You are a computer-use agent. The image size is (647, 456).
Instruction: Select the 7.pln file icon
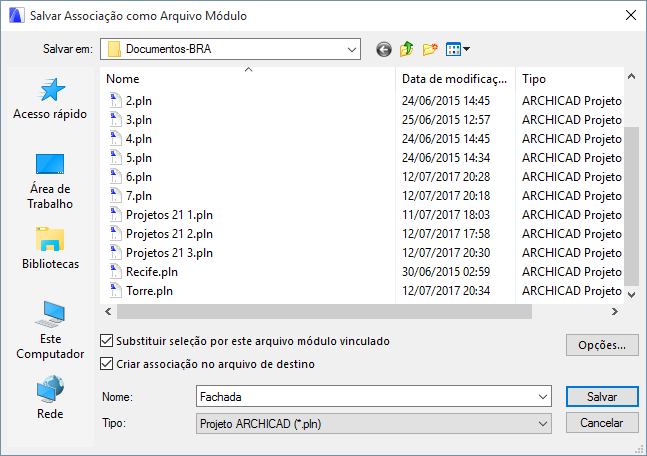116,196
